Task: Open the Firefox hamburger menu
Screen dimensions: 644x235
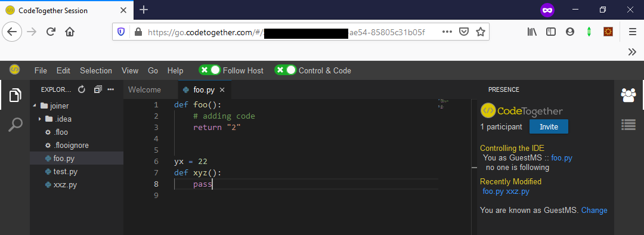Action: click(633, 32)
